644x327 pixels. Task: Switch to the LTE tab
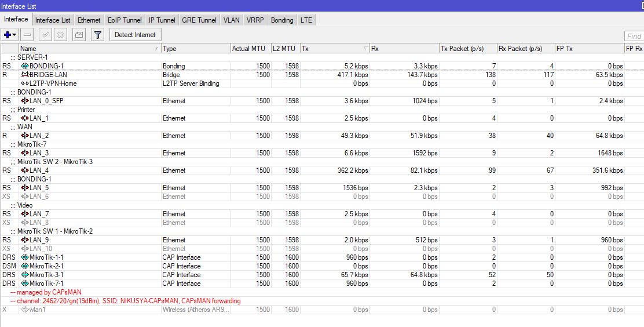coord(306,20)
